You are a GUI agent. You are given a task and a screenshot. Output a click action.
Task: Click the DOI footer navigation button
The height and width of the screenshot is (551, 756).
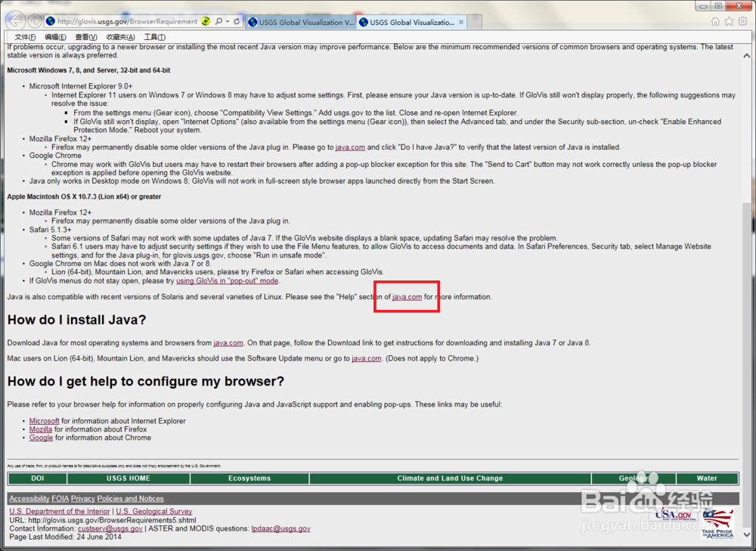pos(38,478)
